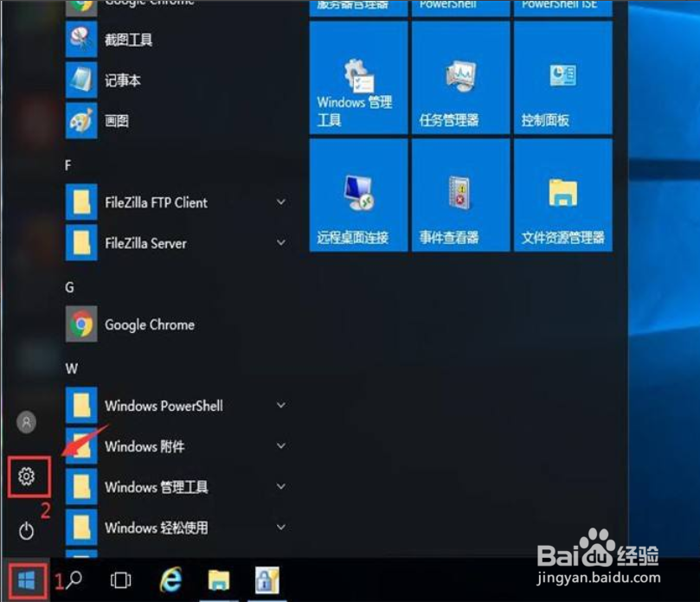Expand Windows PowerShell chevron
Screen dimensions: 700x602
(281, 405)
